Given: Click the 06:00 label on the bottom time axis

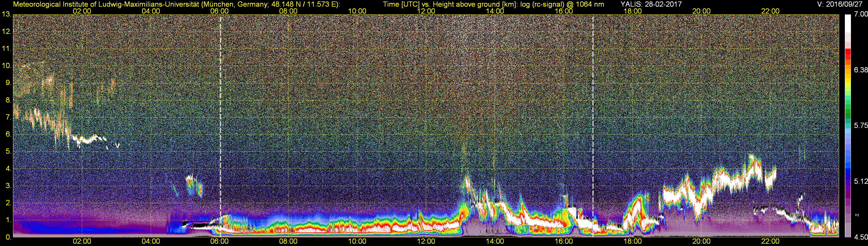Looking at the screenshot, I should point(219,241).
